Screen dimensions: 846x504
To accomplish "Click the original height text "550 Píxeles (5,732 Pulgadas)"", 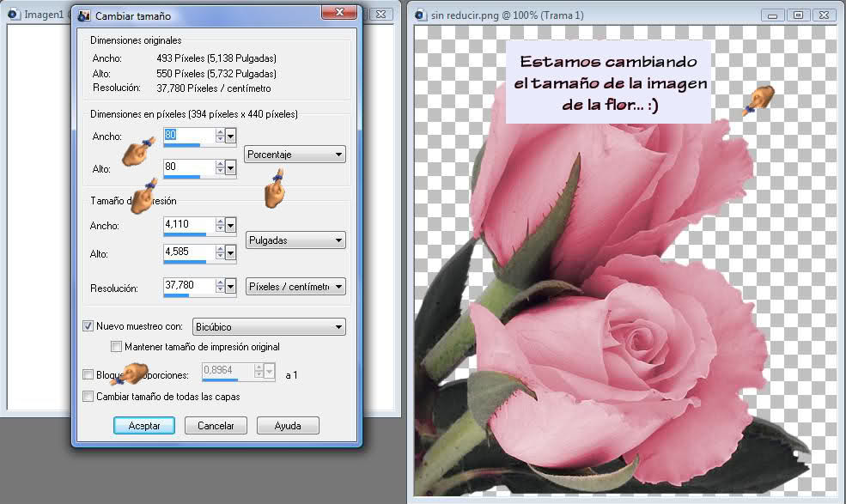I will pyautogui.click(x=216, y=73).
